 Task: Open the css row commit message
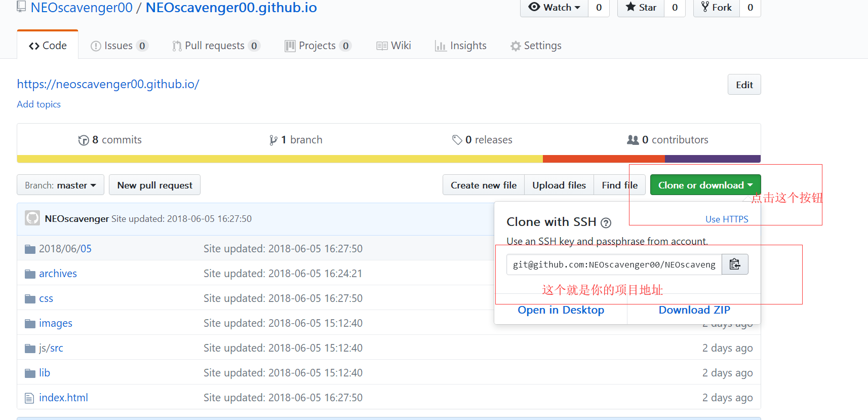[x=283, y=298]
